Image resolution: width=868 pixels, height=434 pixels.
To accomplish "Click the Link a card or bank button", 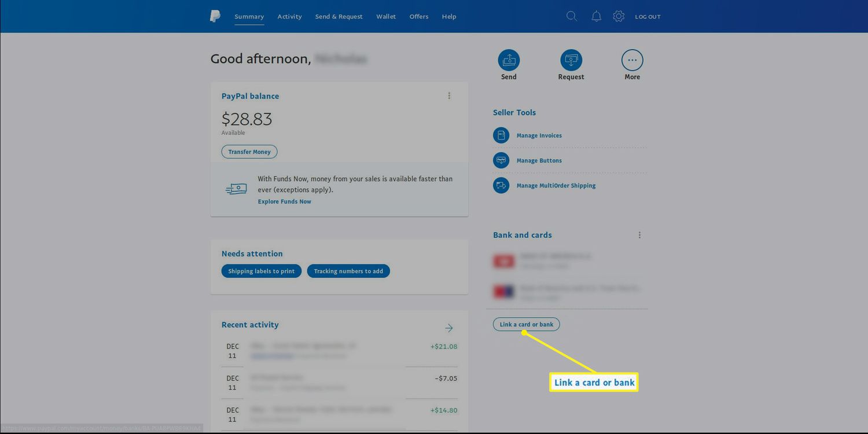I will coord(527,324).
